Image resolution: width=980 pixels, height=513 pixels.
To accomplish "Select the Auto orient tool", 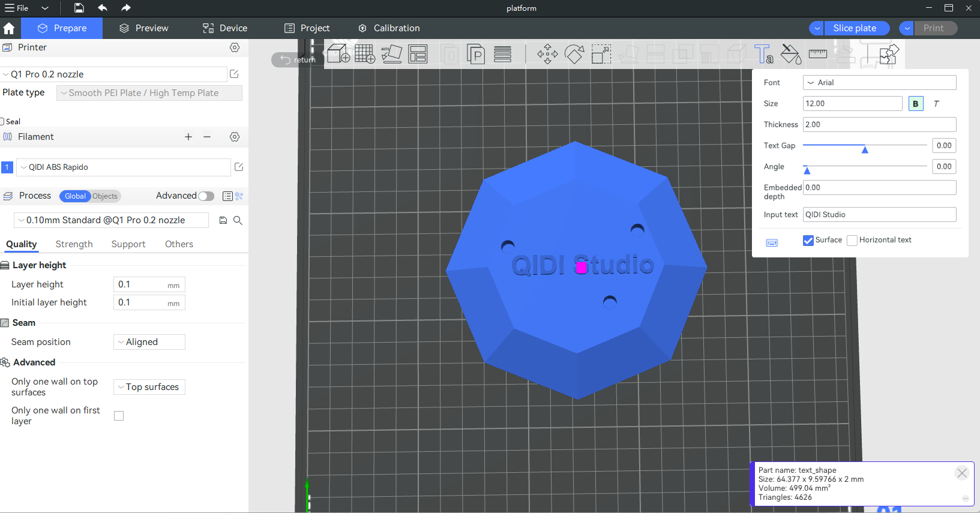I will pos(391,54).
